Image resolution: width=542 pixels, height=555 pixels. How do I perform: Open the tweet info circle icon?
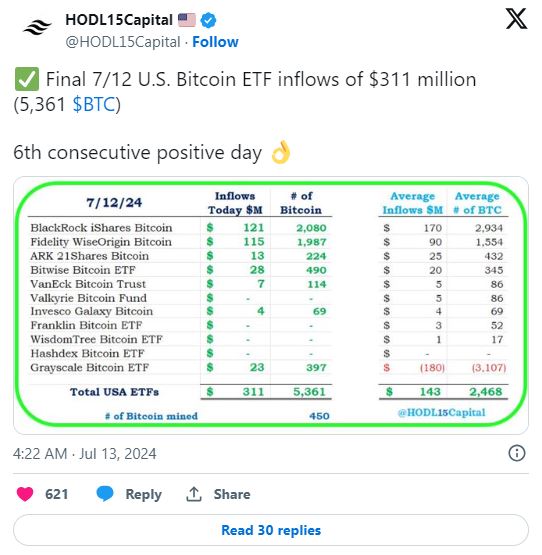click(x=517, y=453)
